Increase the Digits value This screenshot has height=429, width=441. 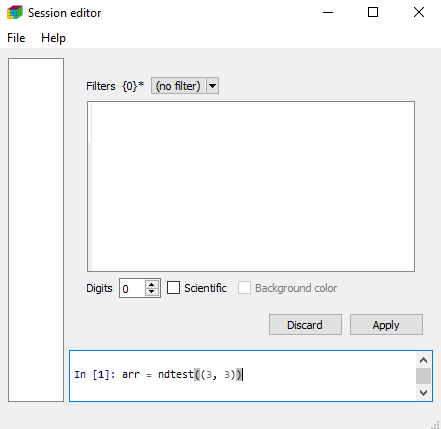pos(152,285)
